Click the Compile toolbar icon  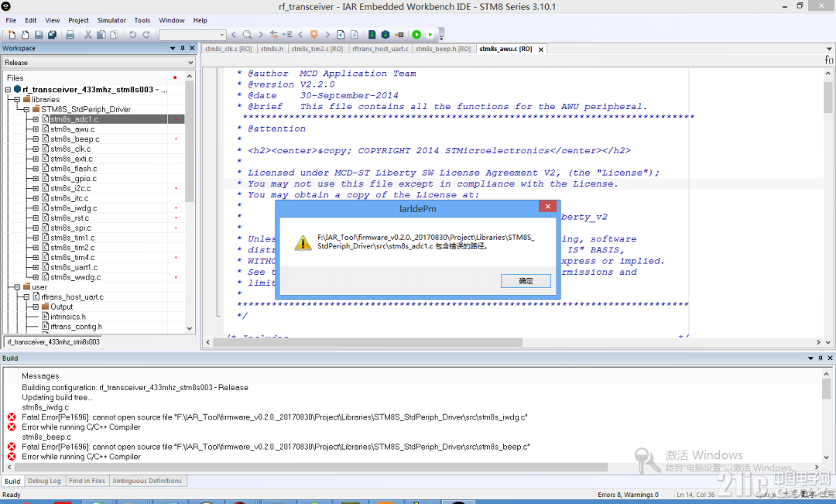(x=372, y=35)
